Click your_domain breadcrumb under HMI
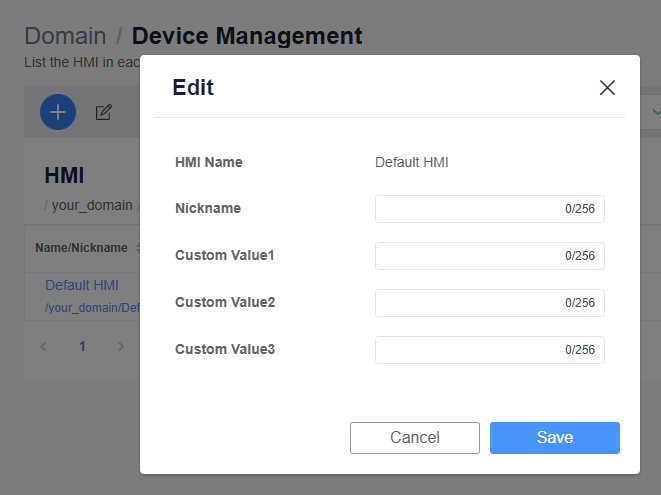 pos(92,205)
